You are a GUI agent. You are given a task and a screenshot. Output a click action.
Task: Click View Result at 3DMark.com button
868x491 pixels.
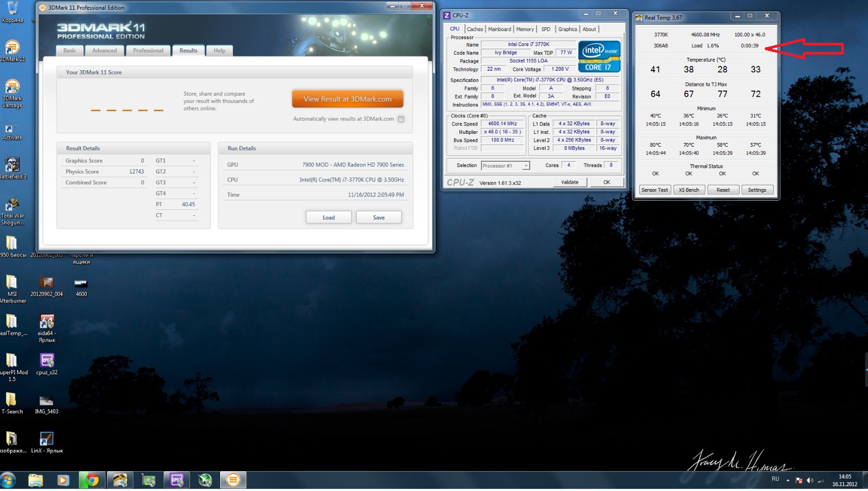348,99
